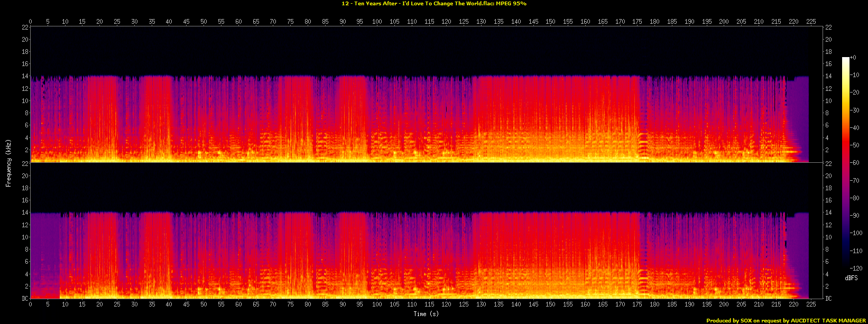
Task: Click the '-80' color scale label
Action: [x=855, y=198]
